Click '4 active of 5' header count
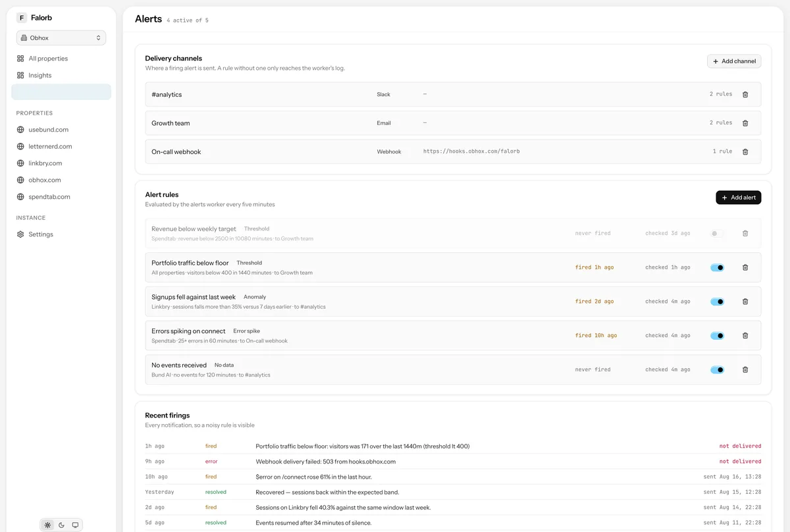The image size is (790, 532). [x=188, y=20]
